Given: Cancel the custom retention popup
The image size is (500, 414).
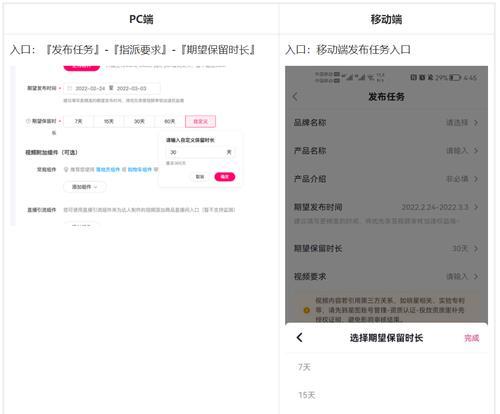Looking at the screenshot, I should 200,177.
